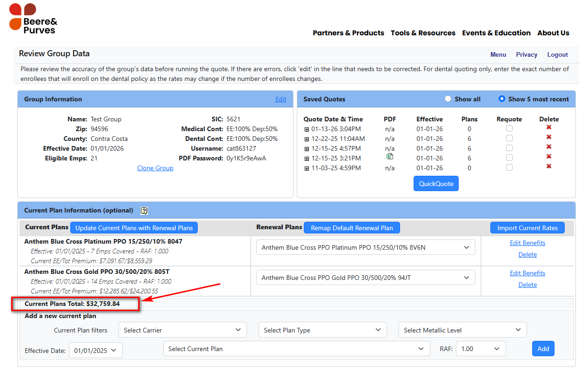Open the Platinum PPO 8V6N renewal plan dropdown
Screen dimensions: 588x372
coord(366,247)
